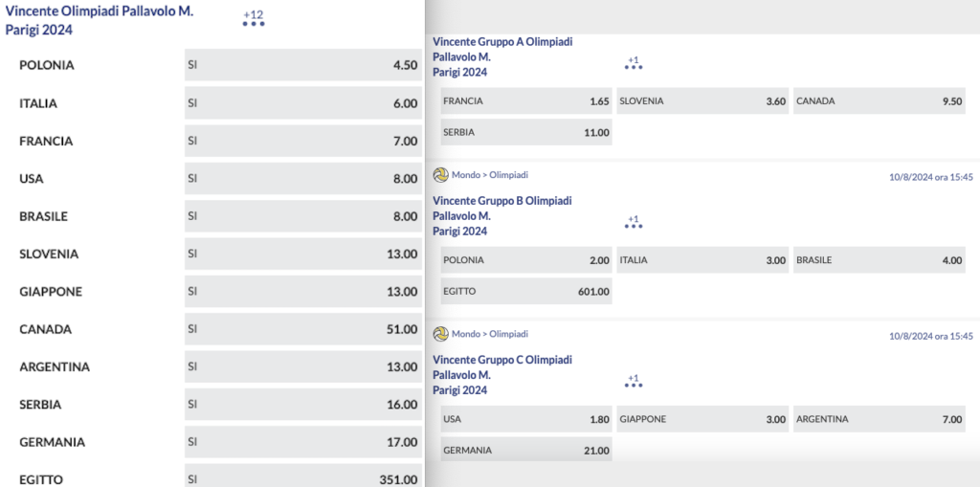Pick Slovenia Group A odds 3.60
This screenshot has width=980, height=487.
point(703,100)
